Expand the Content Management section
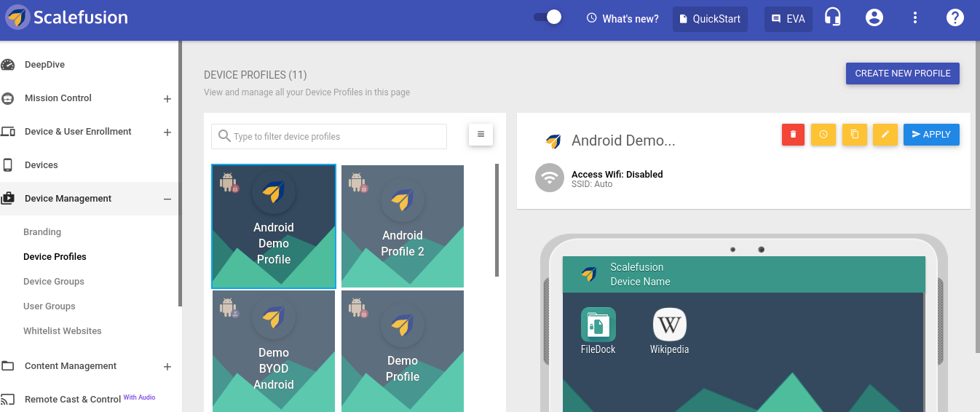 [x=167, y=367]
